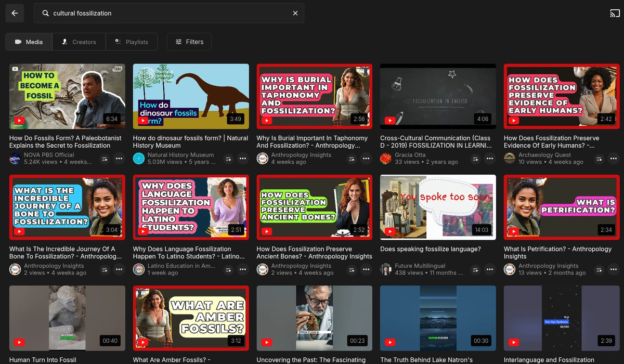This screenshot has width=624, height=364.
Task: Click the NOVA PBS Official channel avatar
Action: click(x=15, y=159)
